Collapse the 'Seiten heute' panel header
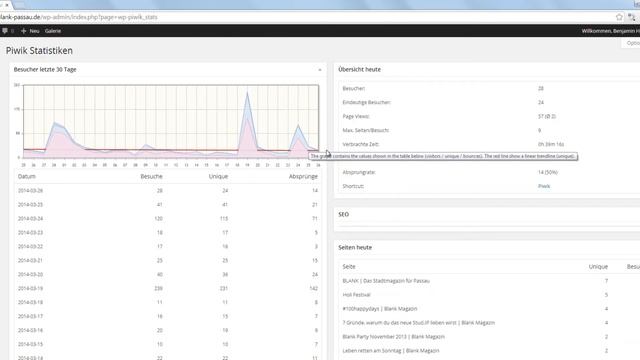The width and height of the screenshot is (640, 360). 355,247
